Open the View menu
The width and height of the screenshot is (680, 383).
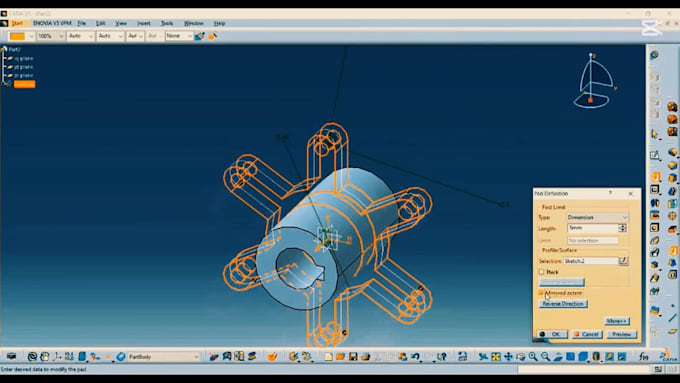(121, 23)
